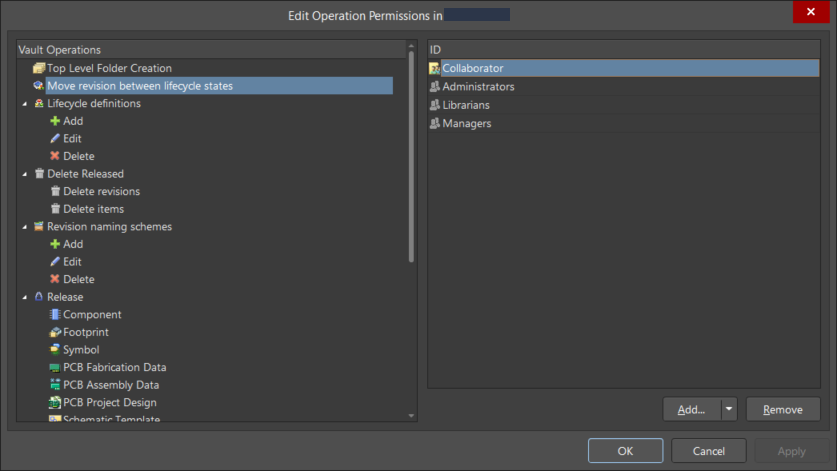Click the Footprint release icon
This screenshot has height=471, width=837.
tap(55, 332)
